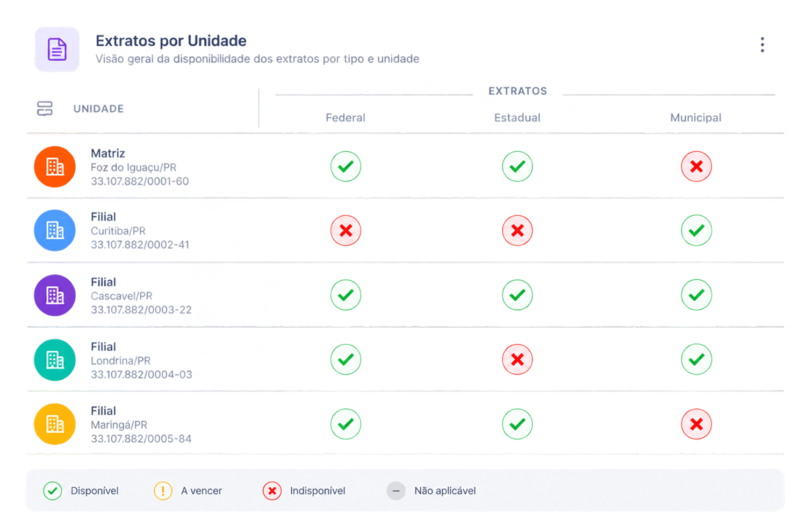Open the three-dot options menu
Screen dimensions: 812x526
click(x=762, y=45)
